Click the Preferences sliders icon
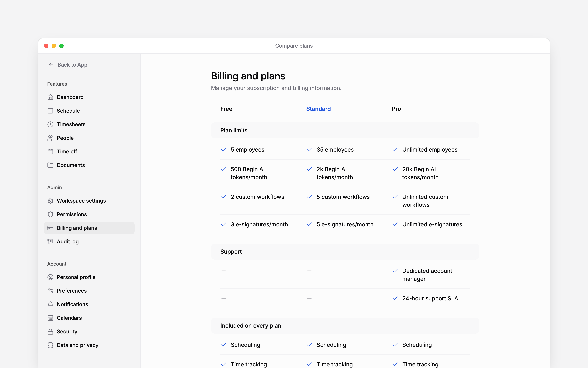Image resolution: width=588 pixels, height=368 pixels. coord(50,291)
